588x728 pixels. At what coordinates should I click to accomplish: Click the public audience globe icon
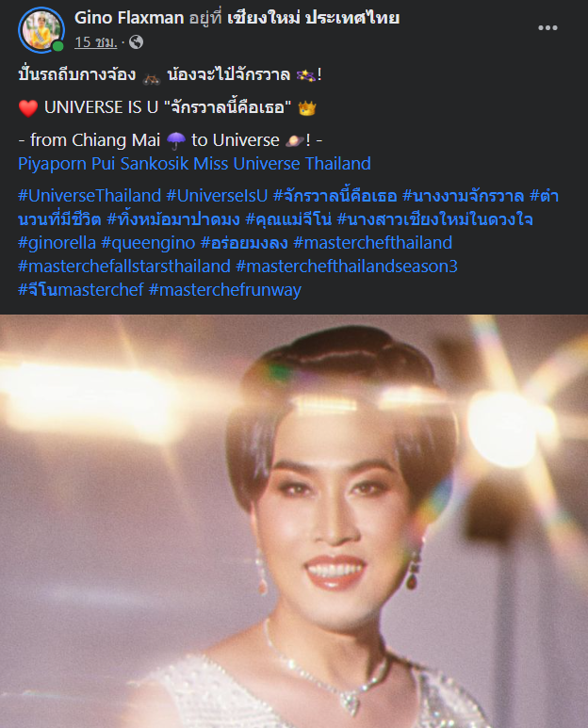[136, 42]
